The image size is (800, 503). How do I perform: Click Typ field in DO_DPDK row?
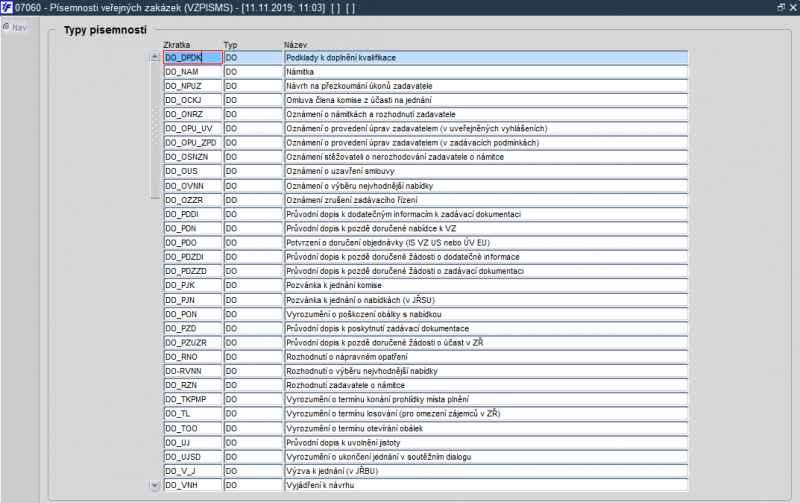(x=253, y=58)
